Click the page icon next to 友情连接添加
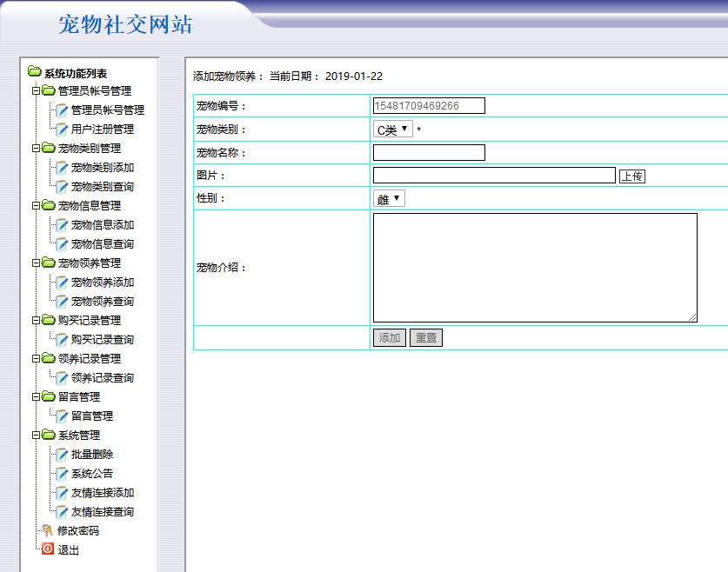Image resolution: width=728 pixels, height=572 pixels. click(x=62, y=493)
